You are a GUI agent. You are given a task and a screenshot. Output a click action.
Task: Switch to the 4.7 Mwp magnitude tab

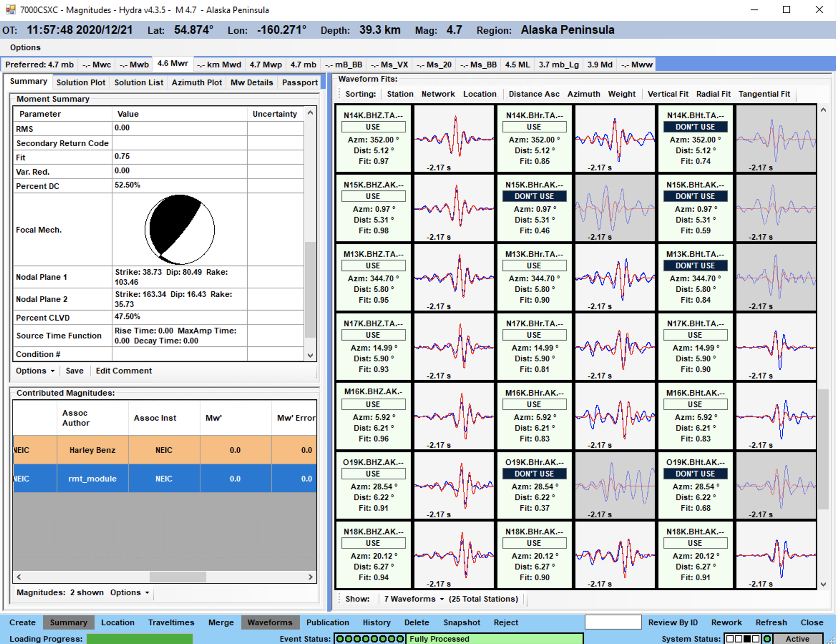click(x=266, y=65)
